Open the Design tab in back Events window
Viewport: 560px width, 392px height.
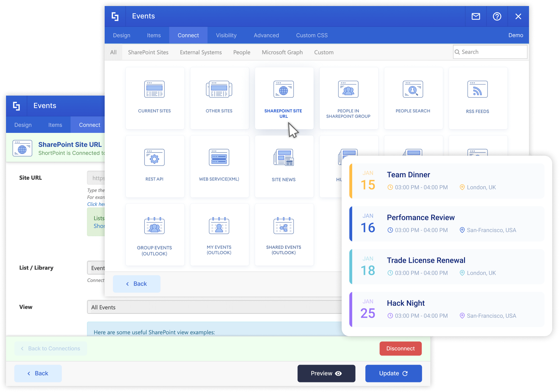pos(23,125)
